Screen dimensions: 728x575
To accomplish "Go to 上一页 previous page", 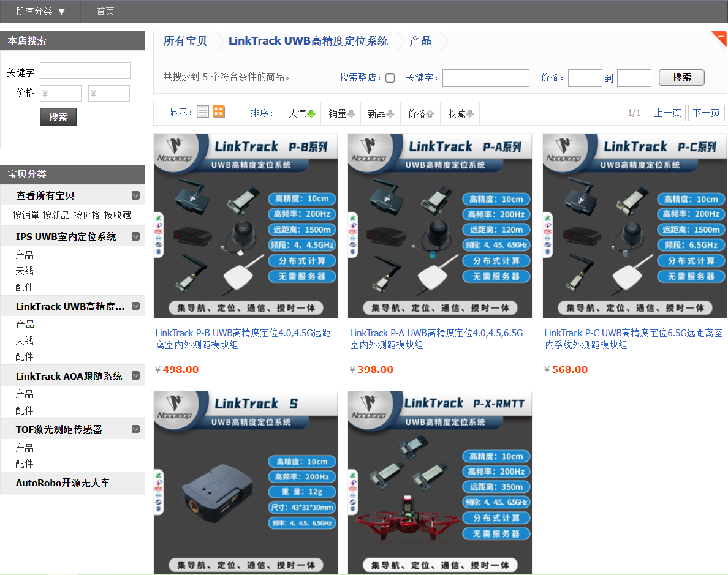I will (x=668, y=113).
